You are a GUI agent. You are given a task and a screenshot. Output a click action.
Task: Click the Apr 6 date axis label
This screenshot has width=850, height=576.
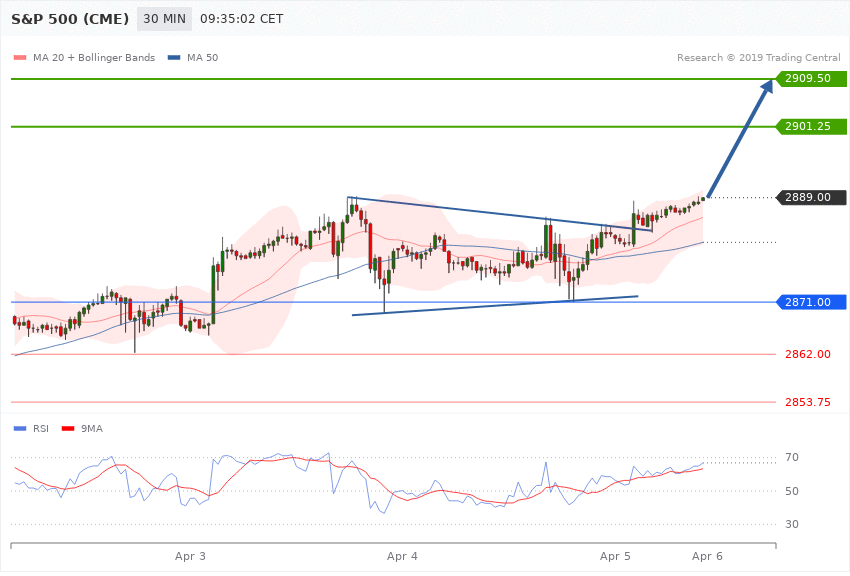[707, 556]
